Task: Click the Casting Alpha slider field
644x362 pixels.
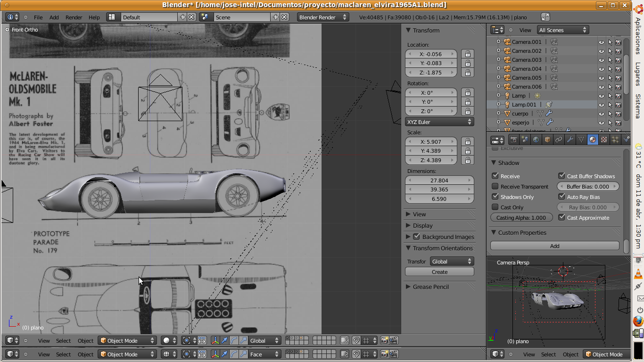Action: point(521,218)
